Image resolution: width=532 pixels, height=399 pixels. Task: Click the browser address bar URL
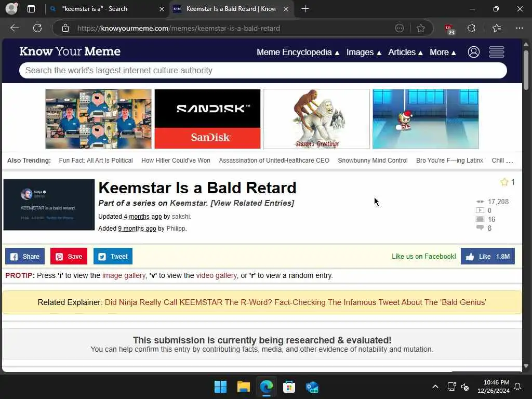(179, 28)
